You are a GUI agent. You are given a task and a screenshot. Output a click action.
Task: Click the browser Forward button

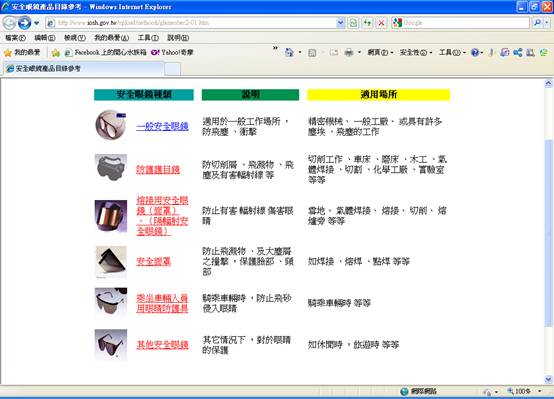[x=24, y=23]
